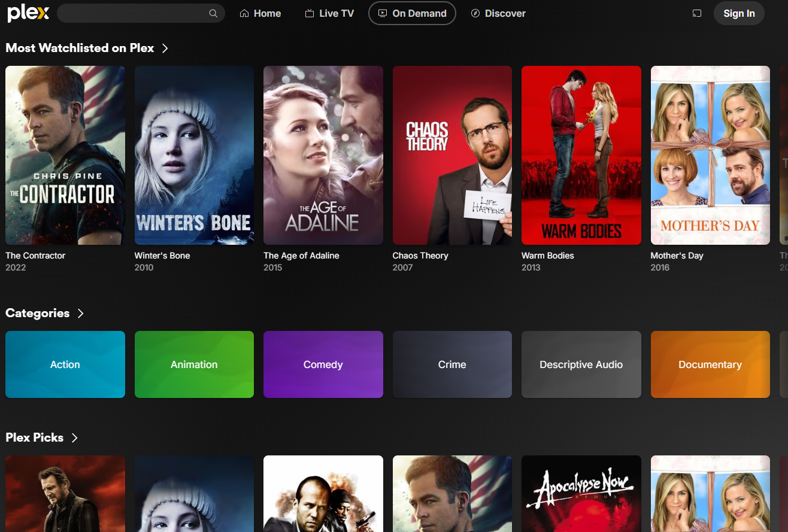Open Most Watchlisted on Plex heading
The image size is (788, 532).
coord(80,48)
